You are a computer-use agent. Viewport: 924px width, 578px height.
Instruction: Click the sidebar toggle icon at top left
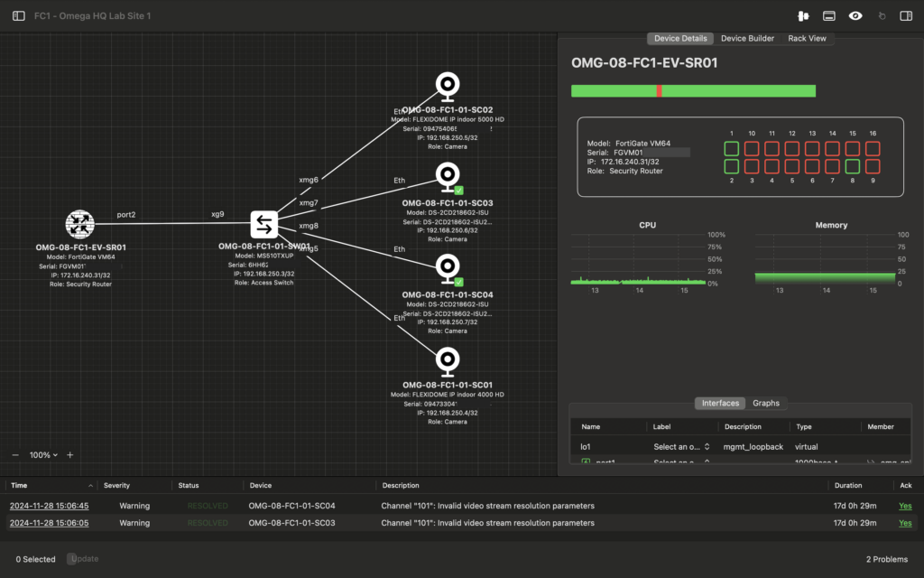pyautogui.click(x=18, y=15)
